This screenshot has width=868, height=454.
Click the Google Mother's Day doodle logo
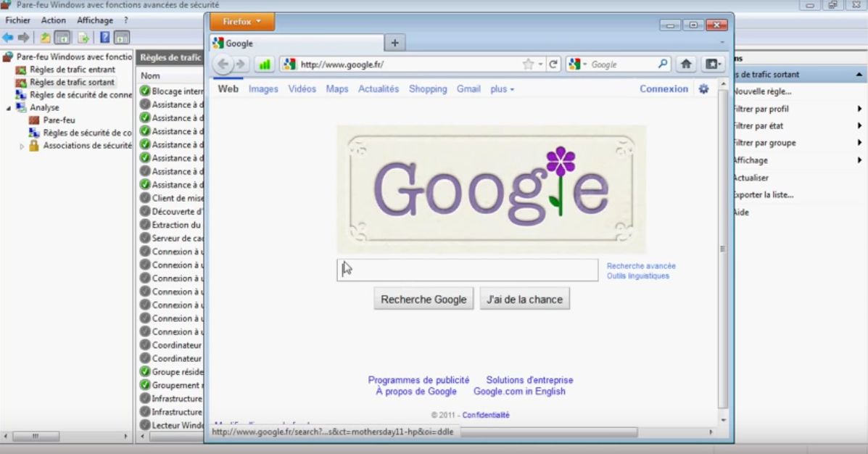(x=491, y=189)
